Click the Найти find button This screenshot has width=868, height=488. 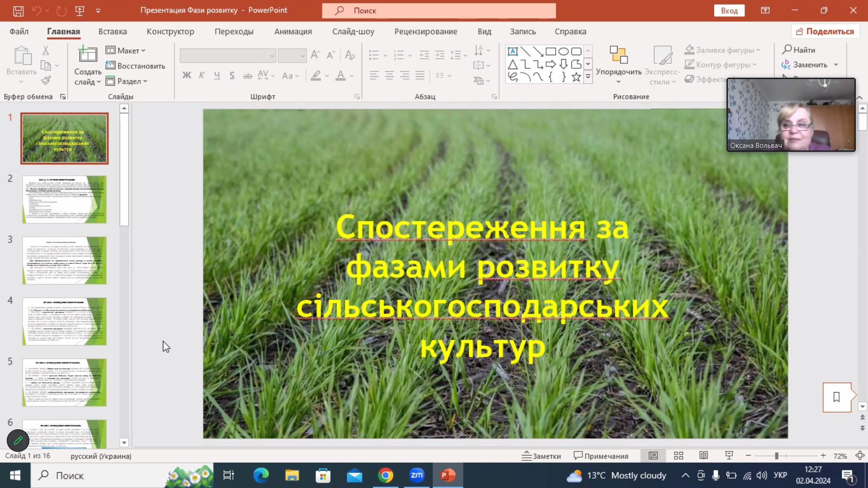pos(799,50)
